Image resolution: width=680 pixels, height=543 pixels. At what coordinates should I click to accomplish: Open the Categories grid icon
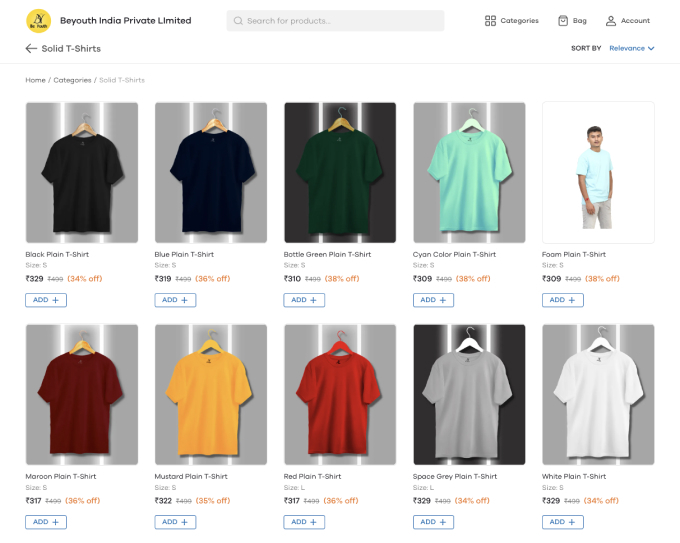click(x=490, y=21)
